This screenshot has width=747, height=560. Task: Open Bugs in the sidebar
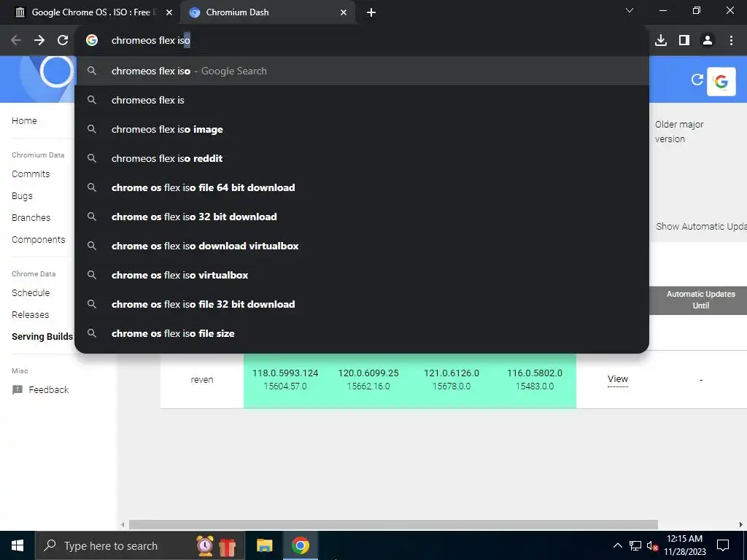click(x=23, y=196)
